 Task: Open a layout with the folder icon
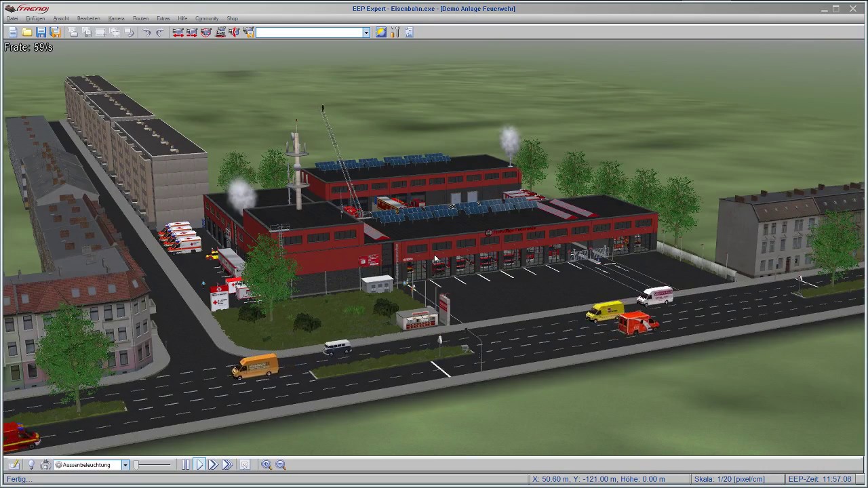(26, 32)
